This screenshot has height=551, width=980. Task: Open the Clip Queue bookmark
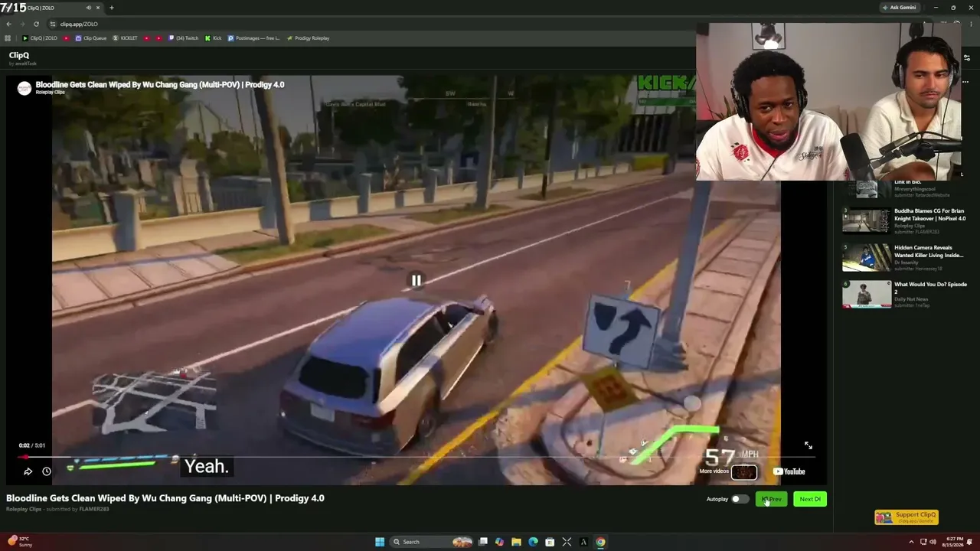(x=91, y=38)
